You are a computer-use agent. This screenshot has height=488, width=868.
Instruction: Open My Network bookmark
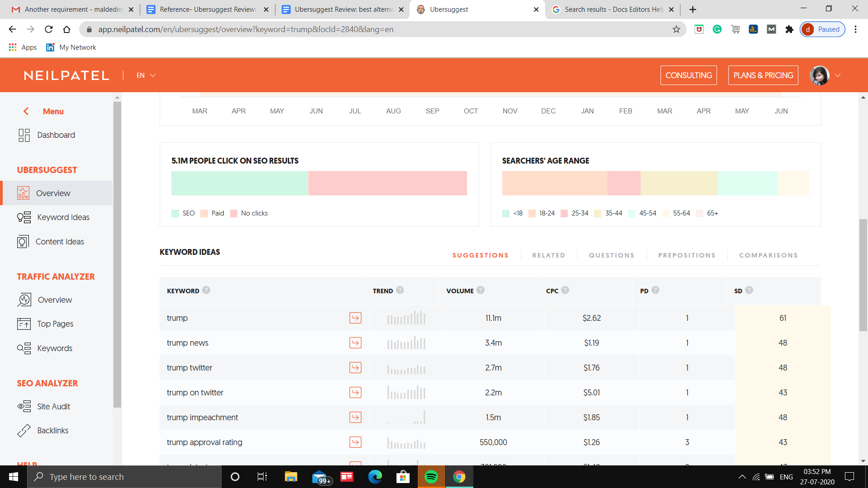click(71, 47)
